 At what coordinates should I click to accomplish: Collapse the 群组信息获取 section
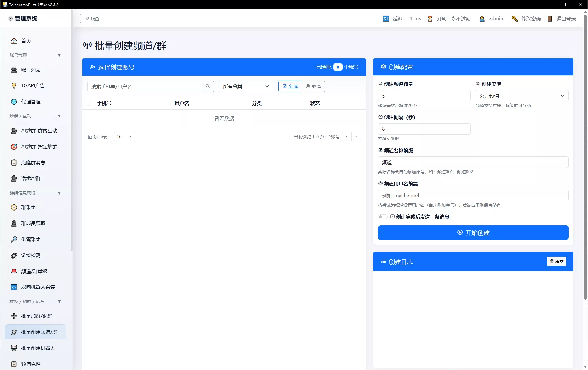59,193
